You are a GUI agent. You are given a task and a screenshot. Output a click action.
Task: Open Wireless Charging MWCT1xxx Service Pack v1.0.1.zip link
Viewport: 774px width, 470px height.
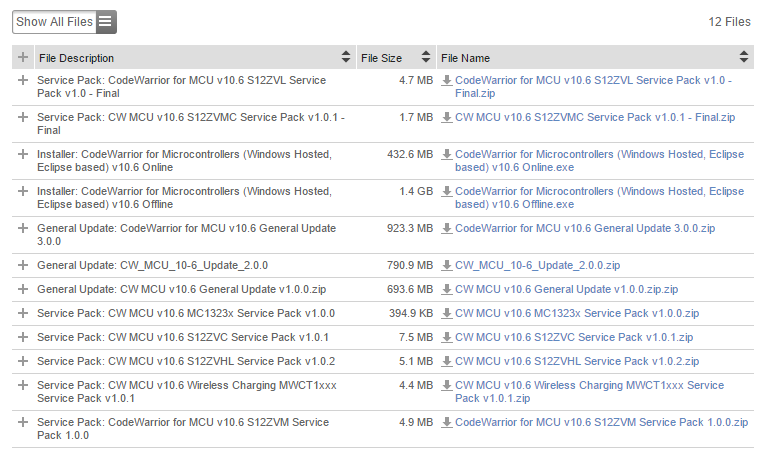point(589,392)
